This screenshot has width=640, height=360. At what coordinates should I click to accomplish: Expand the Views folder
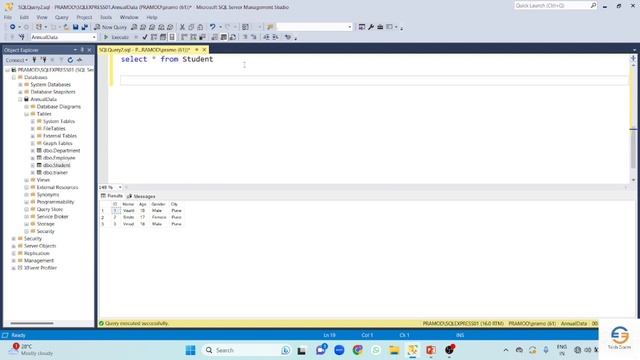27,180
